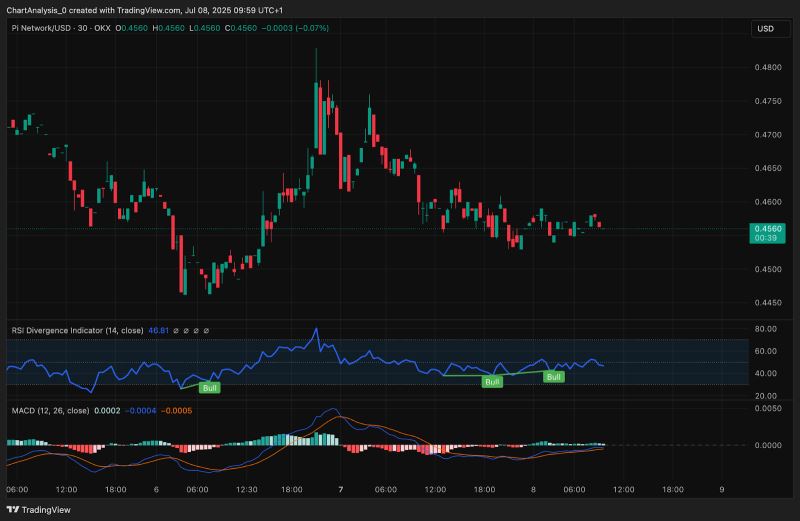Click the first Bull divergence label on RSI
This screenshot has width=800, height=521.
209,387
